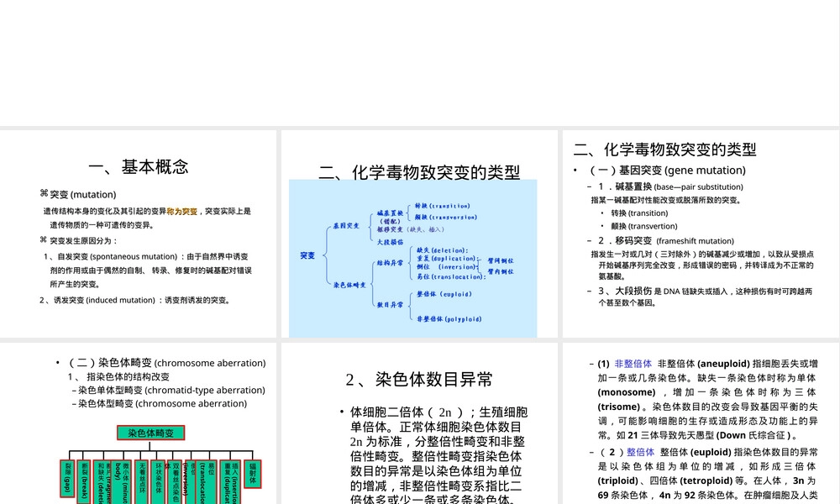Screen dimensions: 840x504
Task: Click the bold (triploid) term
Action: click(x=619, y=480)
